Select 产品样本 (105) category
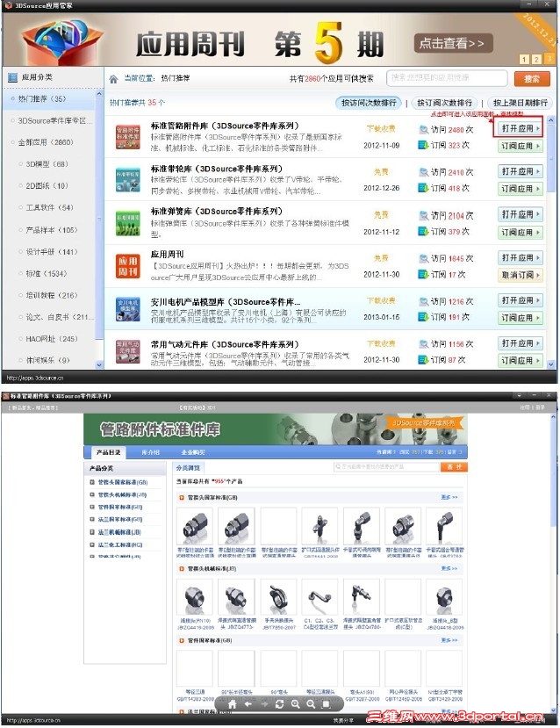 [52, 230]
